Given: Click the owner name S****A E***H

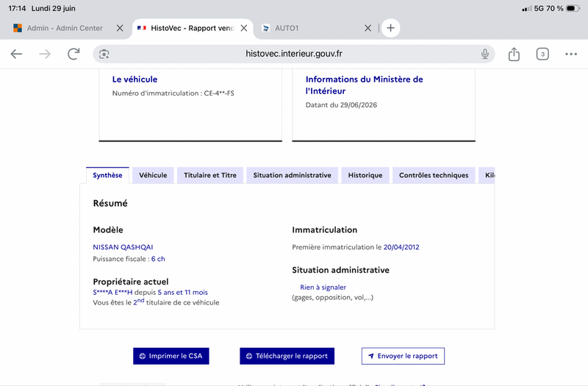Looking at the screenshot, I should 112,292.
